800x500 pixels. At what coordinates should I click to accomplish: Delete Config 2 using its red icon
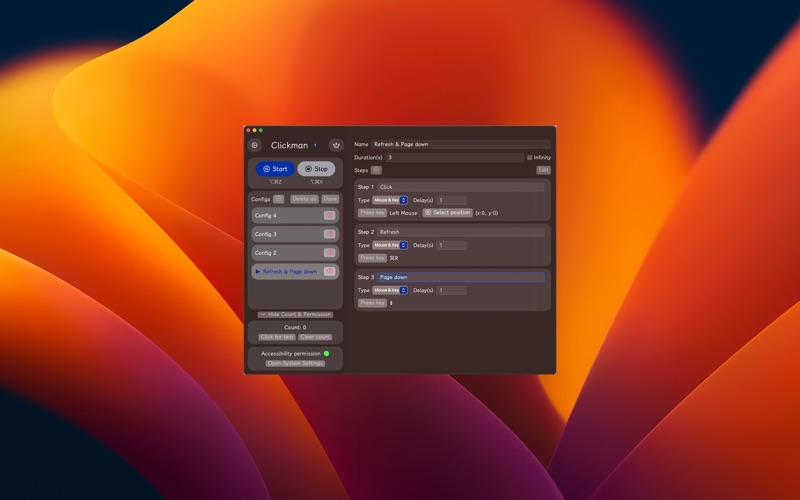[330, 253]
